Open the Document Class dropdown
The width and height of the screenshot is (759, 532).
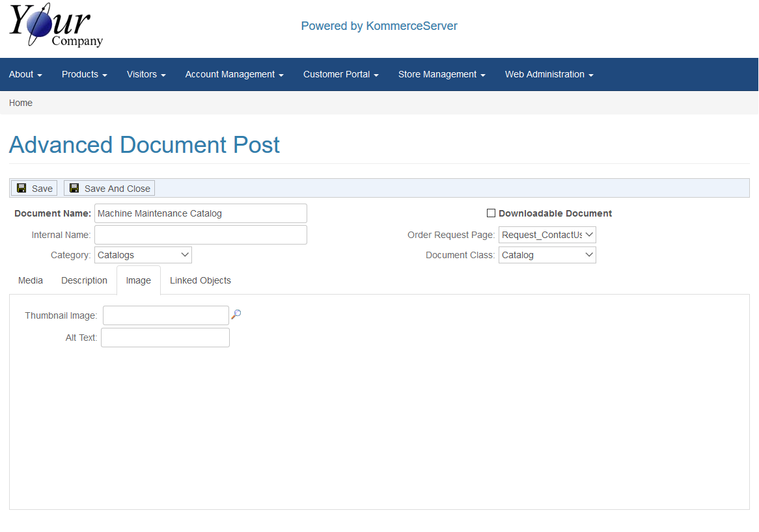pyautogui.click(x=547, y=255)
